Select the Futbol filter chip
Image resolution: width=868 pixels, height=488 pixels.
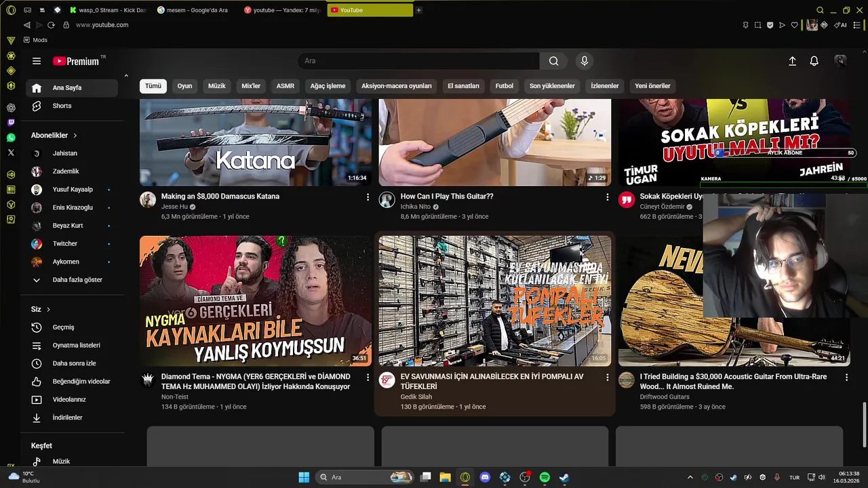pos(505,86)
